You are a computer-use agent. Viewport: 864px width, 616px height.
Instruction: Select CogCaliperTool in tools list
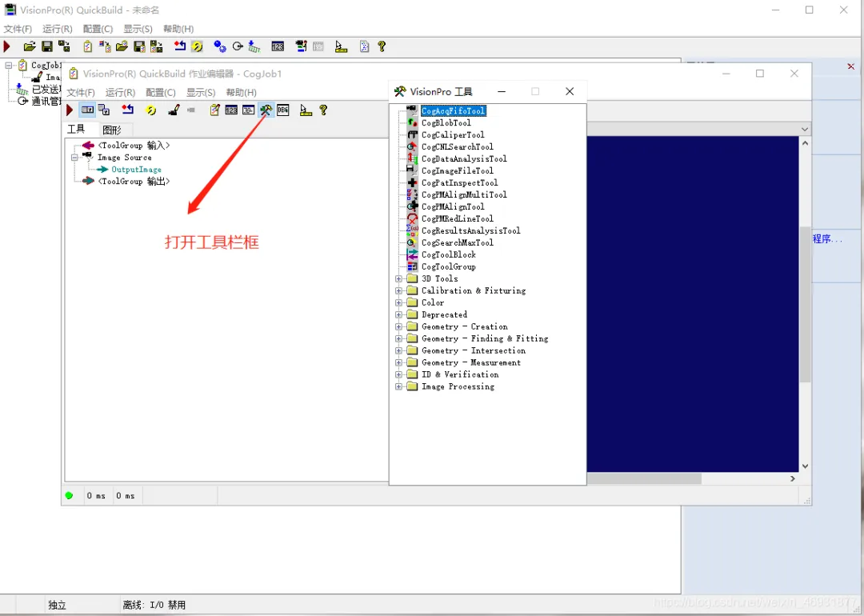[453, 135]
